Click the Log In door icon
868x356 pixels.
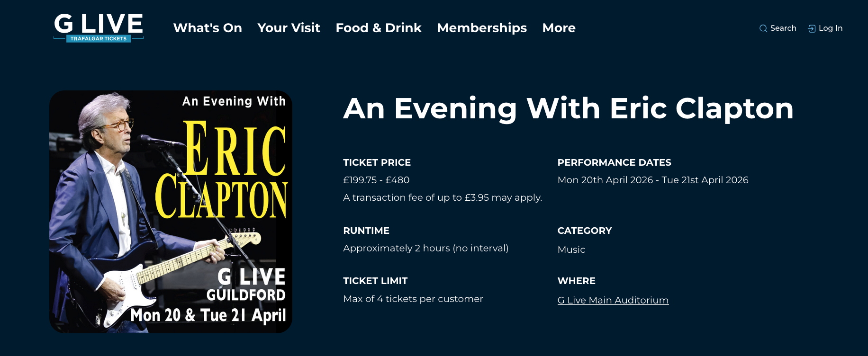812,28
